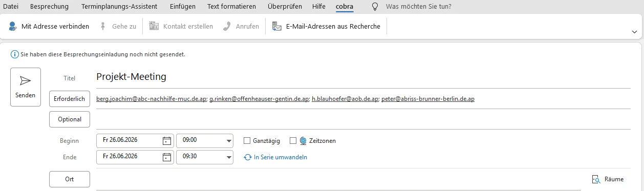
Task: Click the Optional button
Action: coord(70,119)
